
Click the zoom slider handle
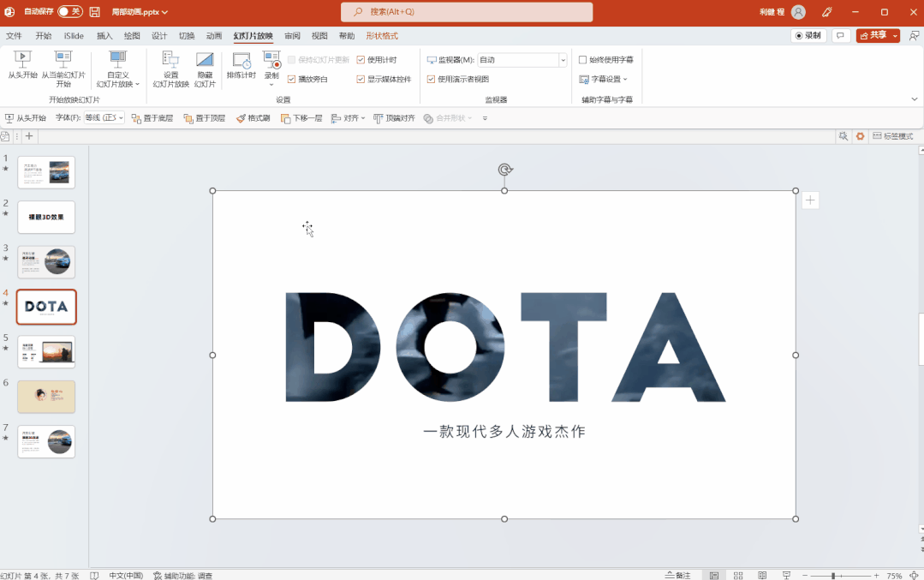[833, 575]
